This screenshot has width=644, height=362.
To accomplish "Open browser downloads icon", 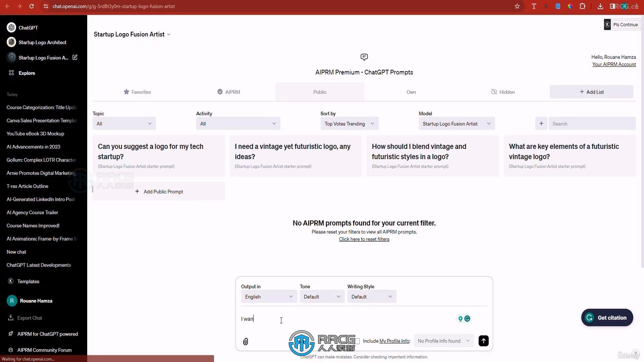I will coord(600,6).
